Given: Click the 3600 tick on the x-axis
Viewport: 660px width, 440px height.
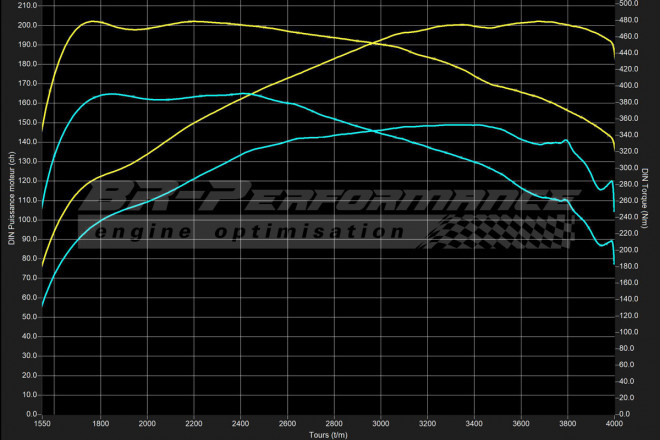Looking at the screenshot, I should tap(520, 423).
